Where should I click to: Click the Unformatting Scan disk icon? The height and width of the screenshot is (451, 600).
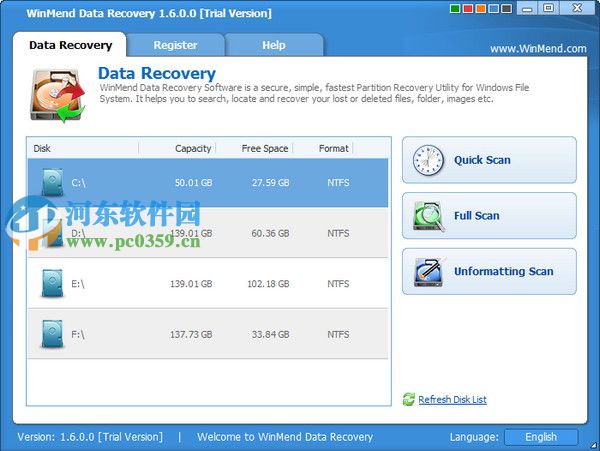(x=429, y=272)
